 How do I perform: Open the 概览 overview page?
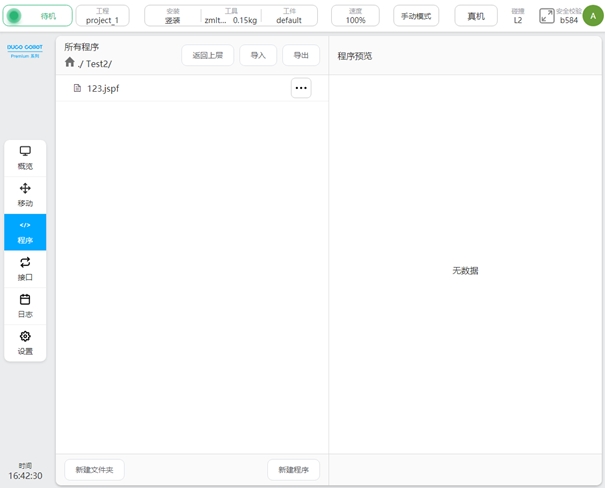[25, 157]
